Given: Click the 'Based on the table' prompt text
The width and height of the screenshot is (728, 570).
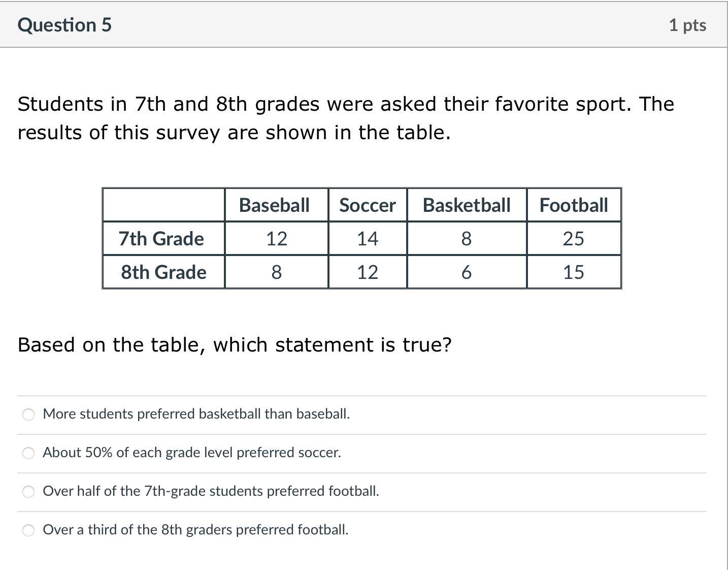Looking at the screenshot, I should coord(235,345).
